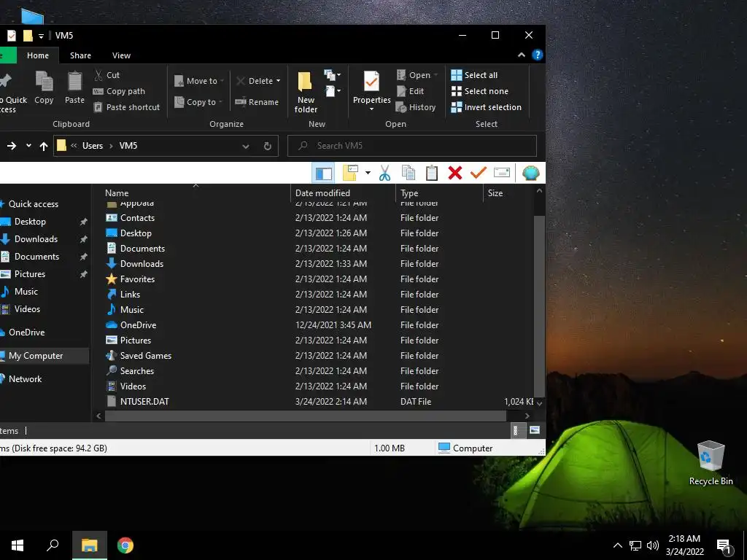Click Cut in the Clipboard group
Image resolution: width=747 pixels, height=560 pixels.
click(x=107, y=75)
